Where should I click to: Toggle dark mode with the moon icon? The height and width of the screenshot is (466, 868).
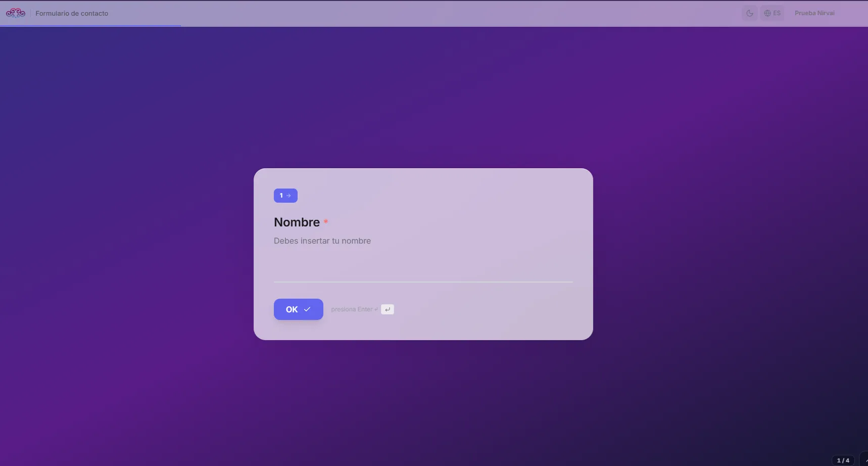(x=750, y=13)
